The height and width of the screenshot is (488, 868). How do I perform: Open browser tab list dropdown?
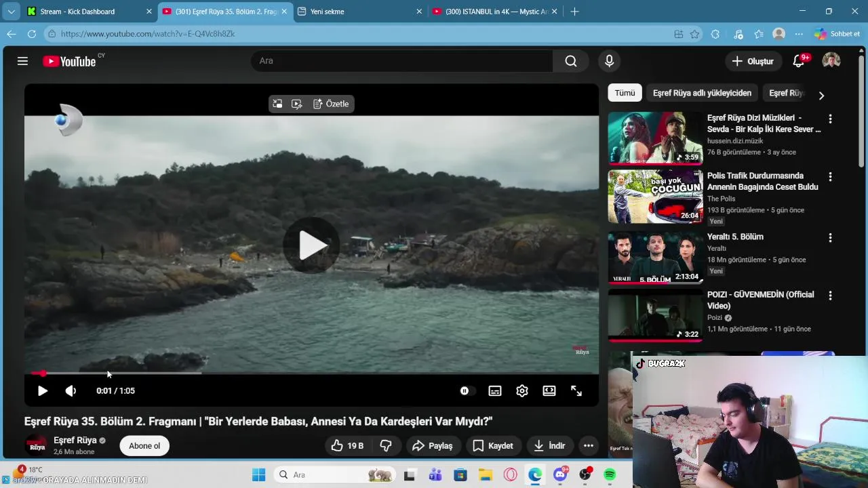pyautogui.click(x=11, y=12)
